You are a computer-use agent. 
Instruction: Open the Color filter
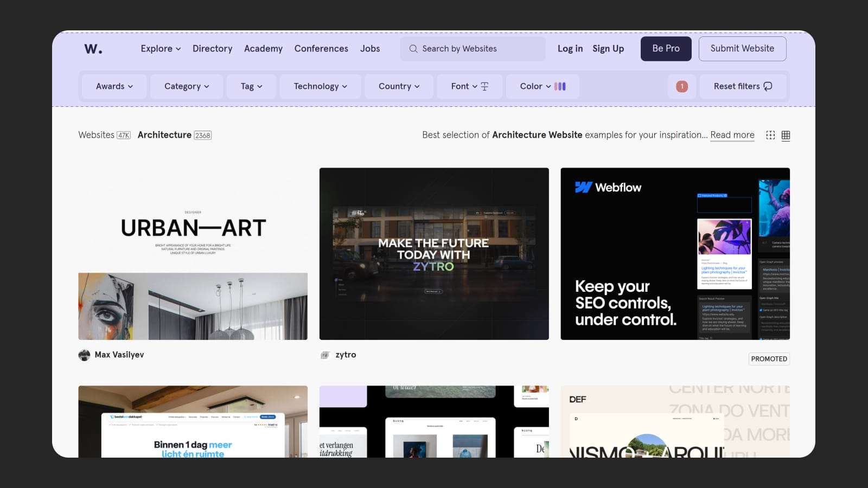(x=535, y=86)
